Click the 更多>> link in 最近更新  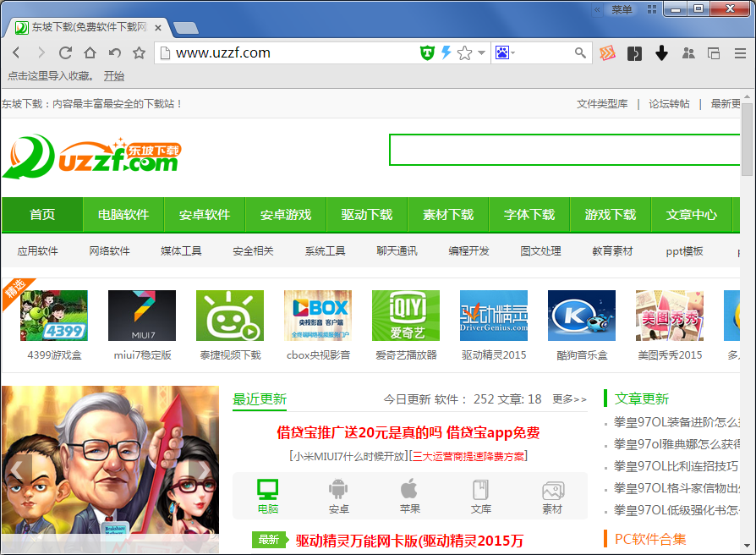pyautogui.click(x=569, y=399)
